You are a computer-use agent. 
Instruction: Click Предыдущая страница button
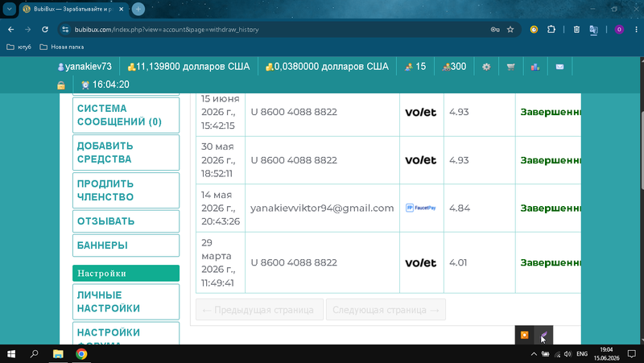[x=259, y=310]
